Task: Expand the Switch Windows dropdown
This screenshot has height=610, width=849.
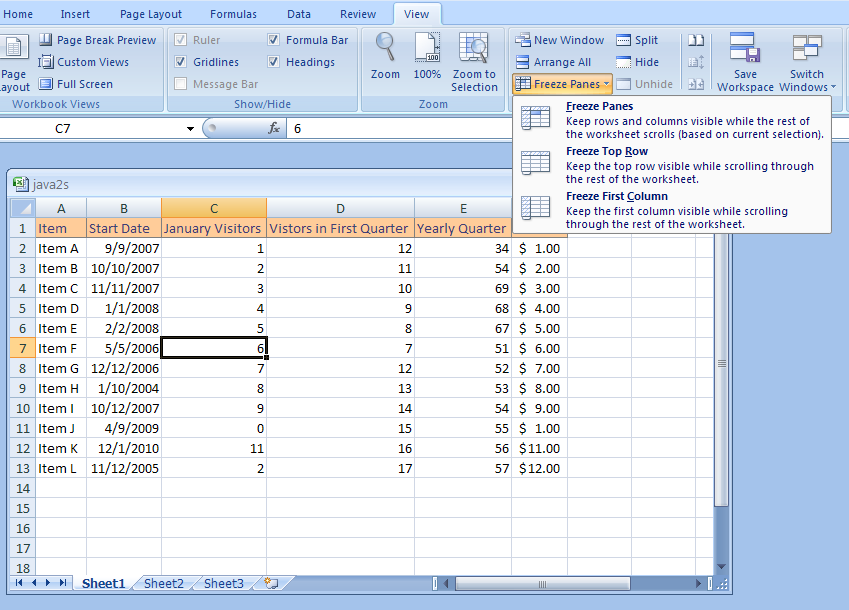Action: pos(807,87)
